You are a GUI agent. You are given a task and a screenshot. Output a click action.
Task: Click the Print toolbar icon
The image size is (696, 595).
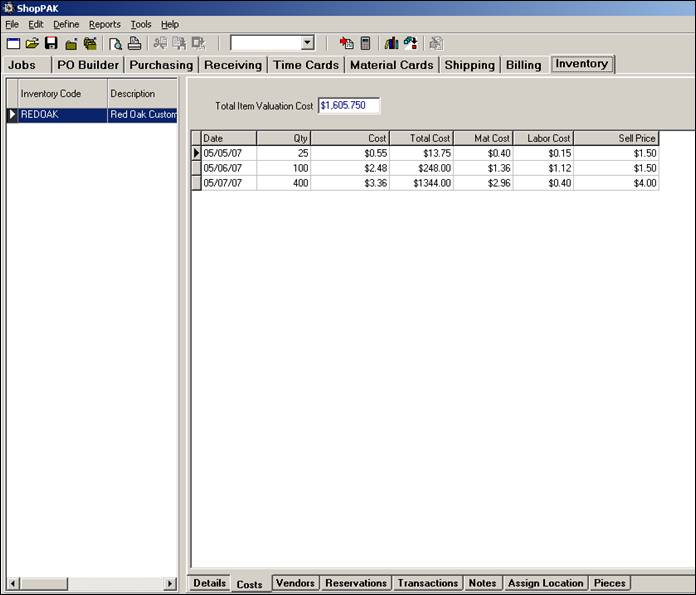134,43
